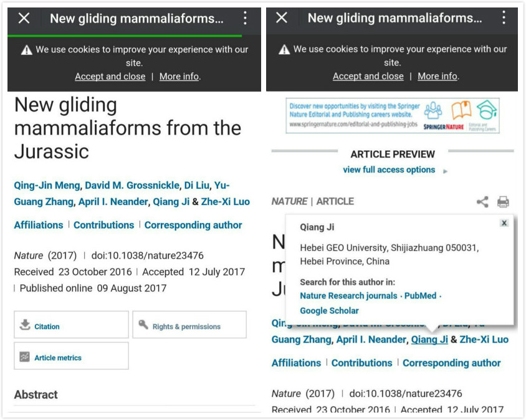The height and width of the screenshot is (420, 526).
Task: Search the author in PubMed
Action: (420, 295)
